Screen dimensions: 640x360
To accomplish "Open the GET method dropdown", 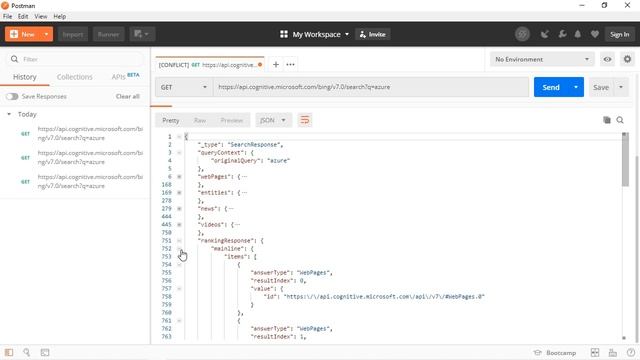I will (x=184, y=87).
